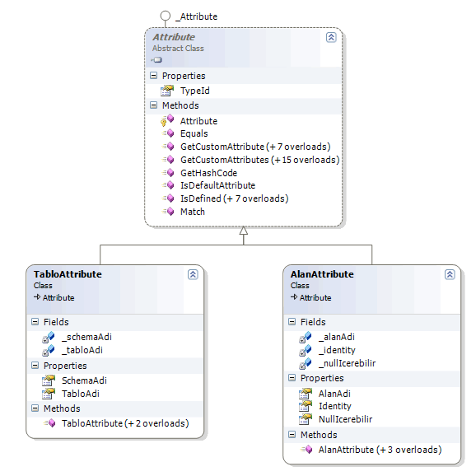The height and width of the screenshot is (476, 476).
Task: Select the _schemaAdi field name
Action: pyautogui.click(x=86, y=337)
